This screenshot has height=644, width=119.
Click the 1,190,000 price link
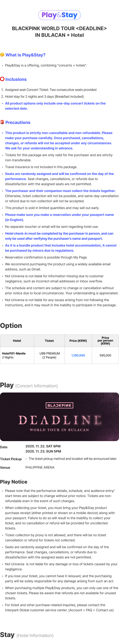click(78, 355)
